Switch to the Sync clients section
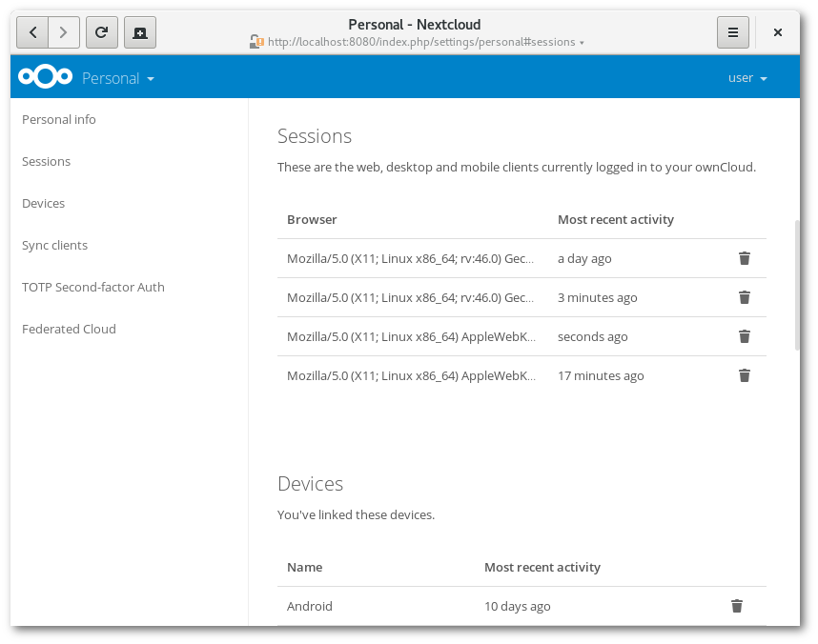 54,245
